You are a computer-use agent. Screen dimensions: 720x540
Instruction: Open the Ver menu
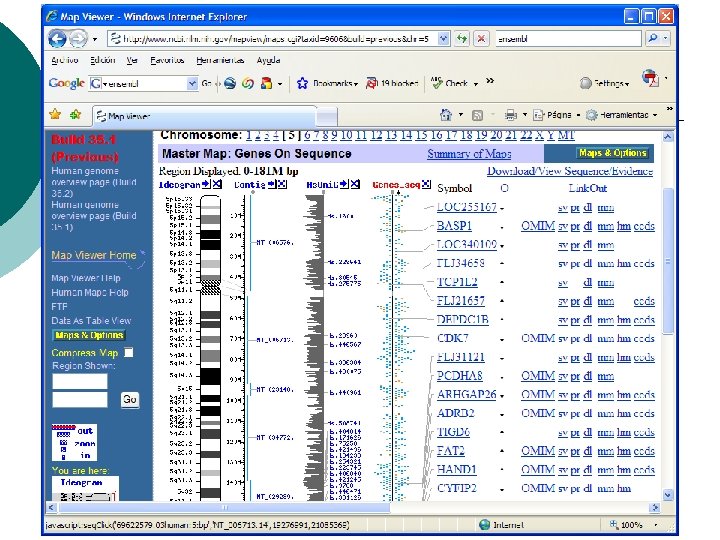click(132, 60)
